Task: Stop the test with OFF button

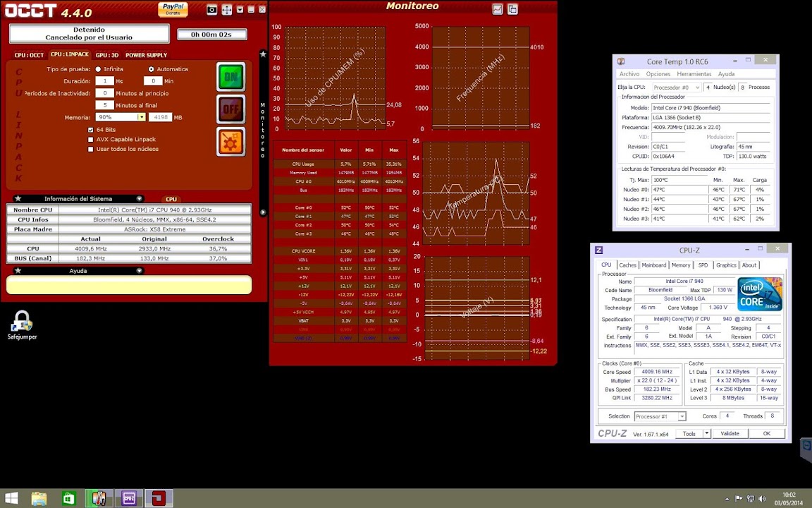Action: (x=231, y=109)
